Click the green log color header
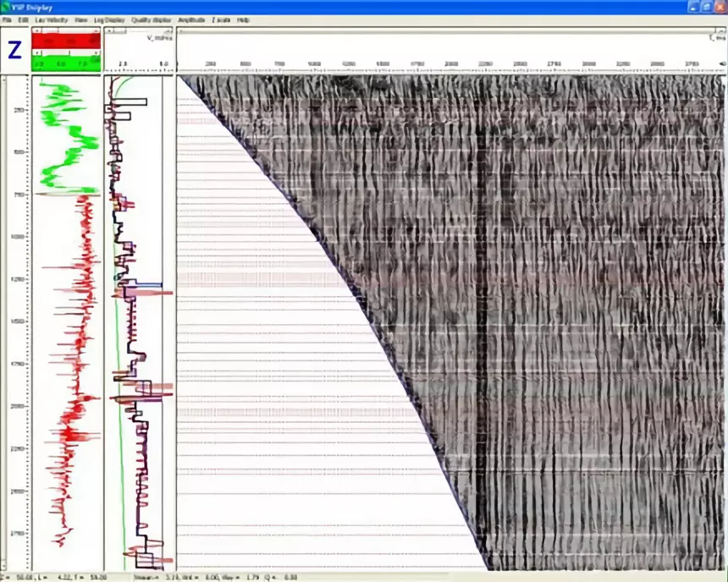Screen dimensions: 728x582 66,63
